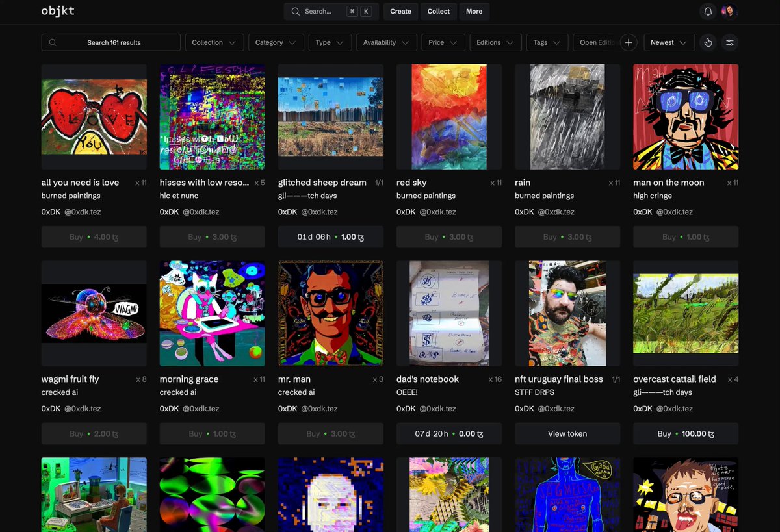780x532 pixels.
Task: Open the Type filter dropdown
Action: coord(330,42)
